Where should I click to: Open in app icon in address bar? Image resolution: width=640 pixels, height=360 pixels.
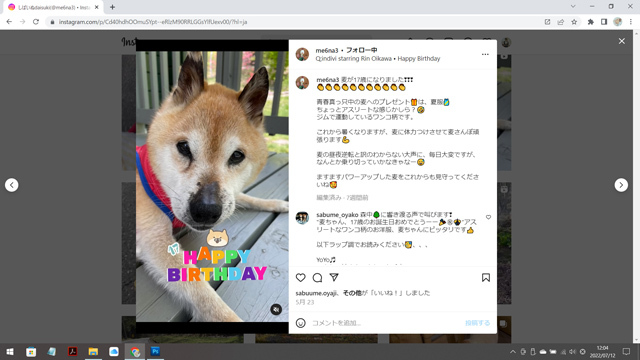[x=547, y=22]
